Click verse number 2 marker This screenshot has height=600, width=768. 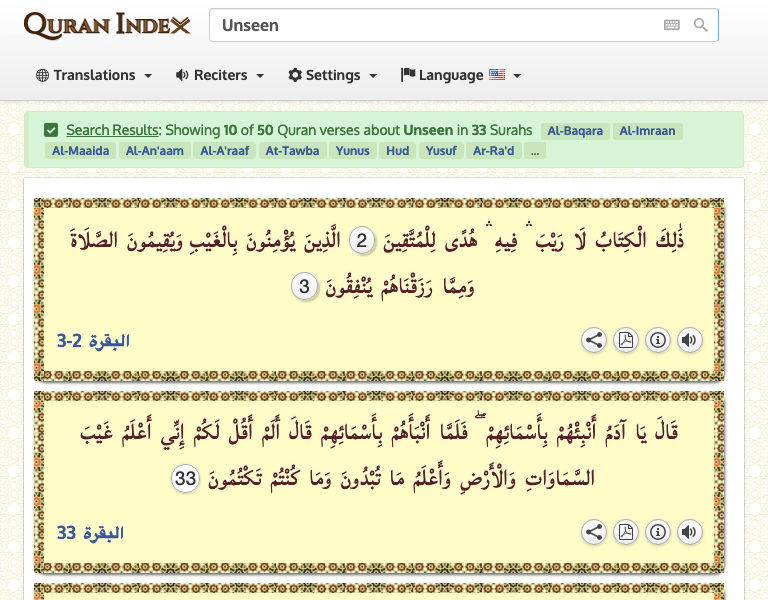361,241
